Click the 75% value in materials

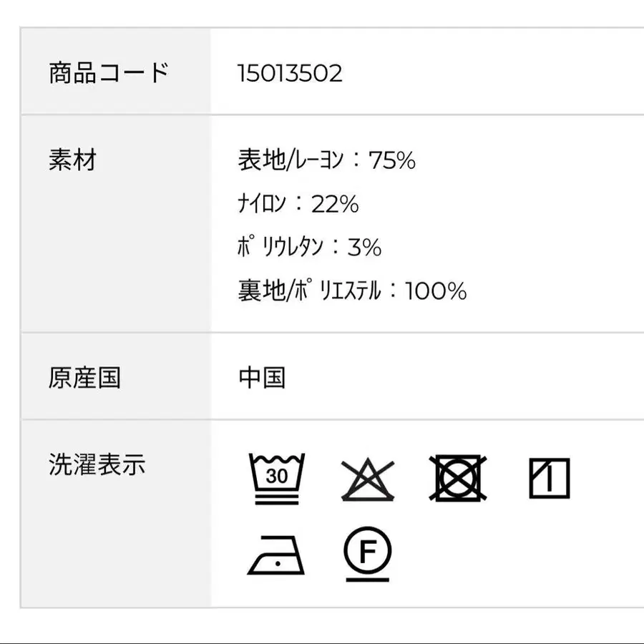coord(392,160)
